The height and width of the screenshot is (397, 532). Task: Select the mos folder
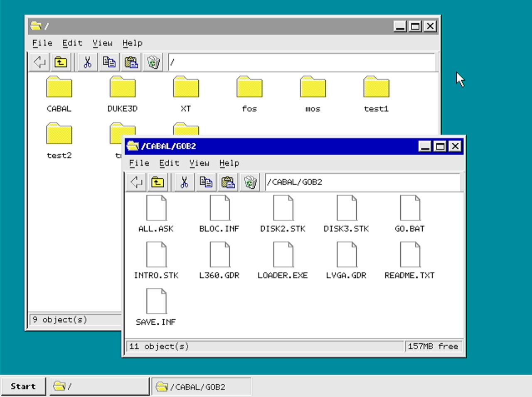[x=313, y=94]
